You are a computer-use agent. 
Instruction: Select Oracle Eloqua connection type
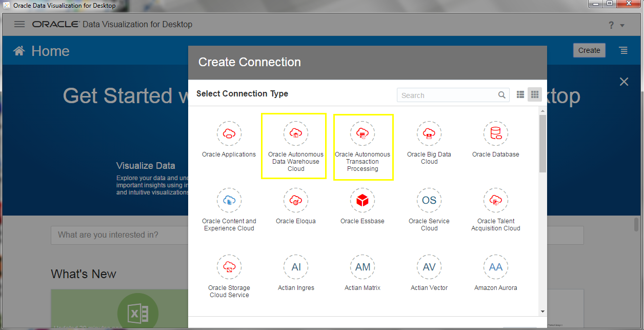[295, 201]
